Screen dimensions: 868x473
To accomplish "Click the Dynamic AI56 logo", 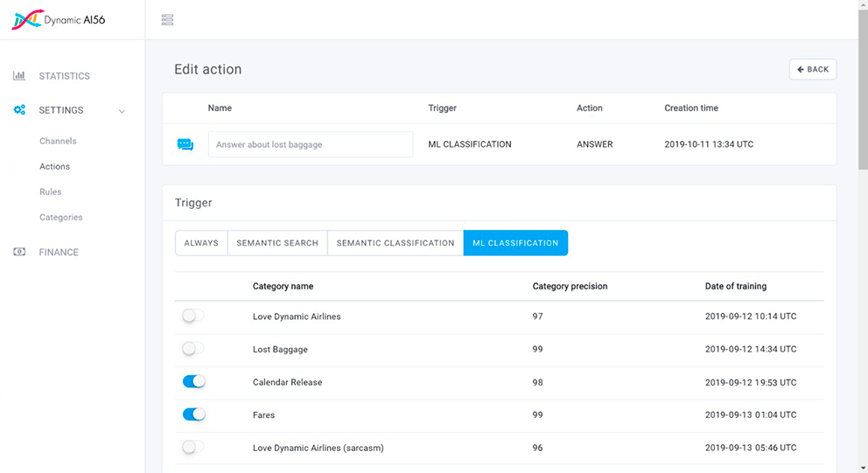I will (58, 20).
